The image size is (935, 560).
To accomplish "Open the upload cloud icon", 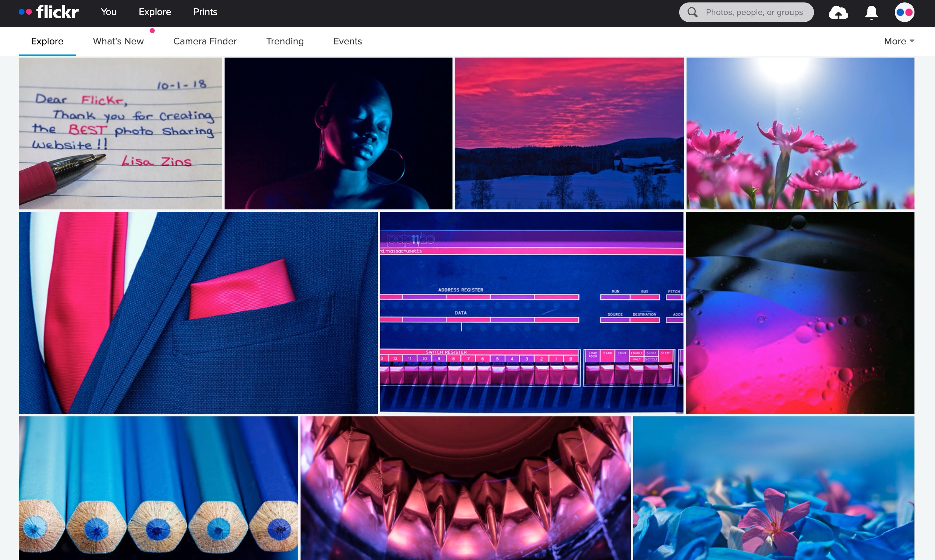I will [x=838, y=12].
